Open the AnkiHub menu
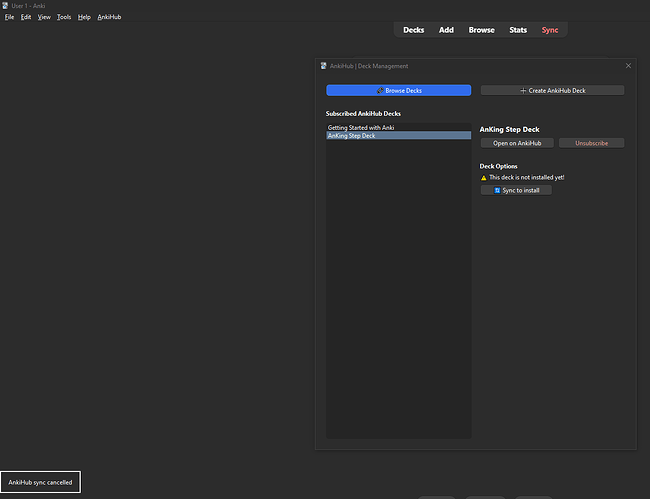 click(x=109, y=17)
